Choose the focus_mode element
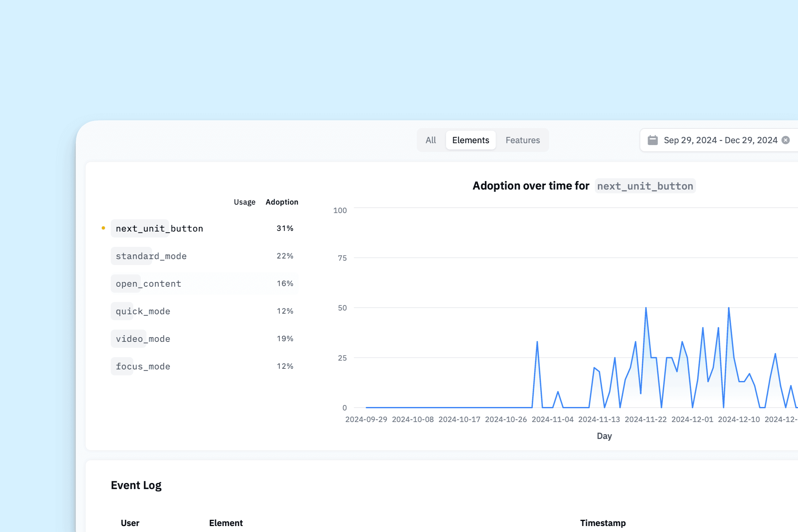This screenshot has height=532, width=798. (143, 367)
